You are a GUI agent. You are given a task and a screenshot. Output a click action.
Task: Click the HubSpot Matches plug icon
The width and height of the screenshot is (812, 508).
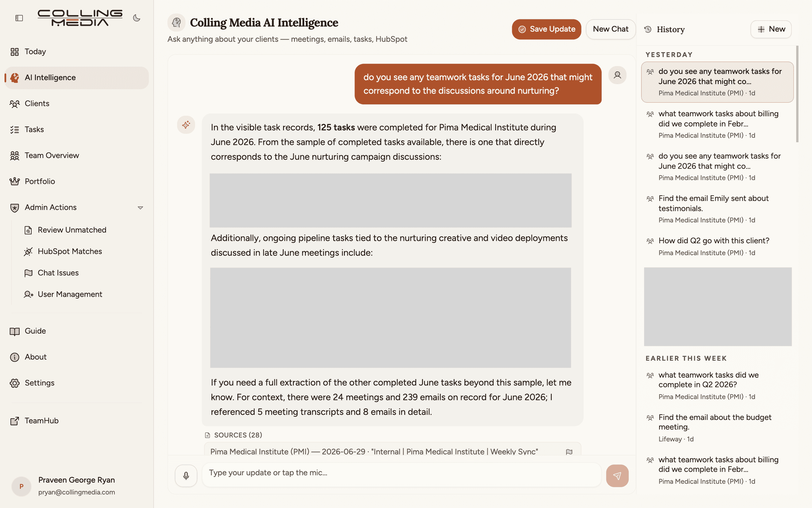(x=28, y=252)
